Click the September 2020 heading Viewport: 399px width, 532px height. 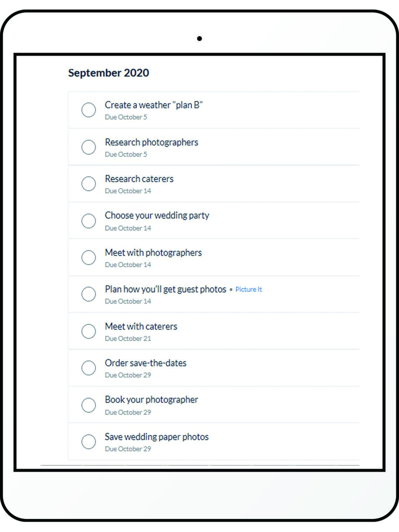tap(108, 73)
